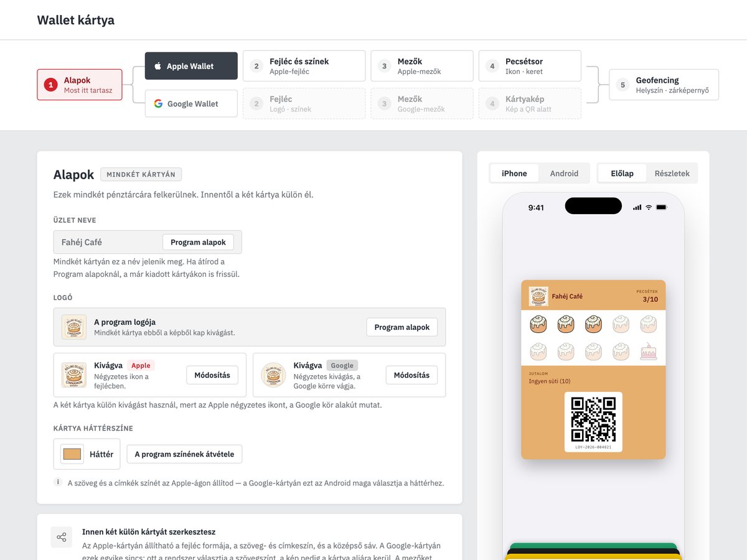Image resolution: width=747 pixels, height=560 pixels.
Task: Click the Google G logo icon
Action: coord(158,104)
